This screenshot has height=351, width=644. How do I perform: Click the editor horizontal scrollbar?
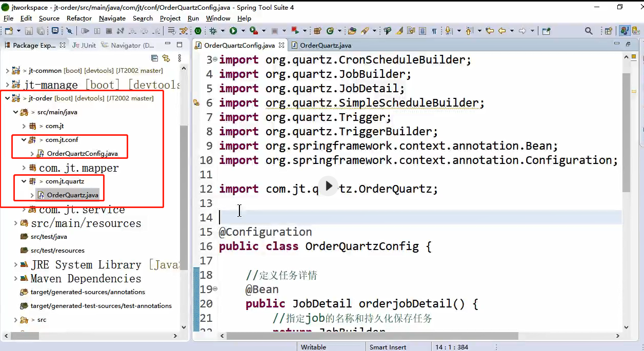pos(372,336)
